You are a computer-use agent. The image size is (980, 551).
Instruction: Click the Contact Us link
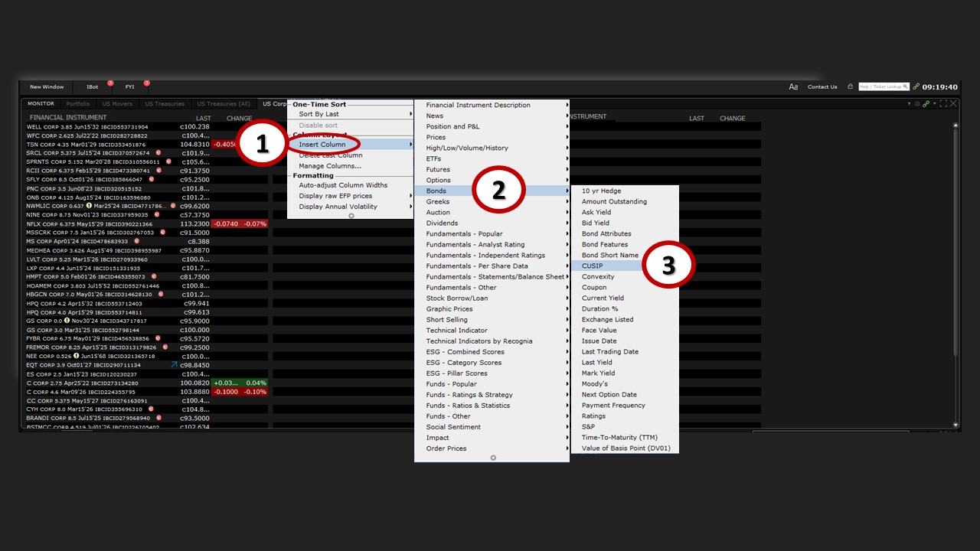click(822, 87)
